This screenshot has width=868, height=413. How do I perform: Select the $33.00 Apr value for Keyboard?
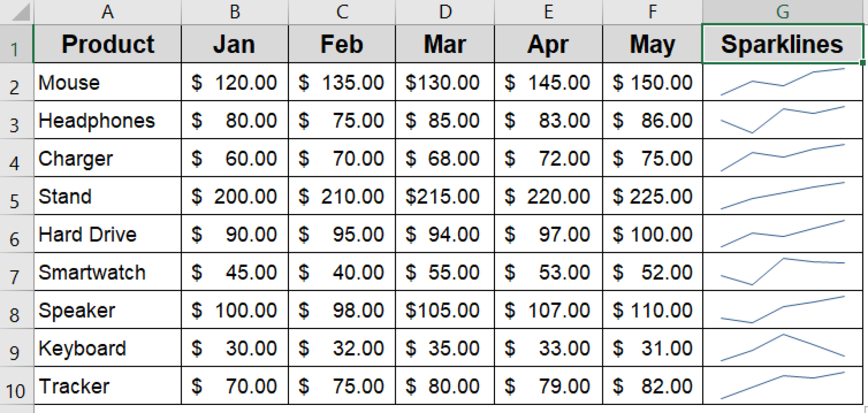pyautogui.click(x=548, y=348)
